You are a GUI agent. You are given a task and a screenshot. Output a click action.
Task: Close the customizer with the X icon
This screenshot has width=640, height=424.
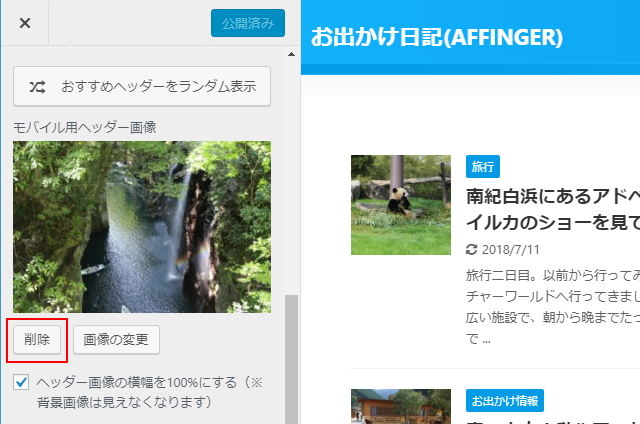(x=25, y=23)
